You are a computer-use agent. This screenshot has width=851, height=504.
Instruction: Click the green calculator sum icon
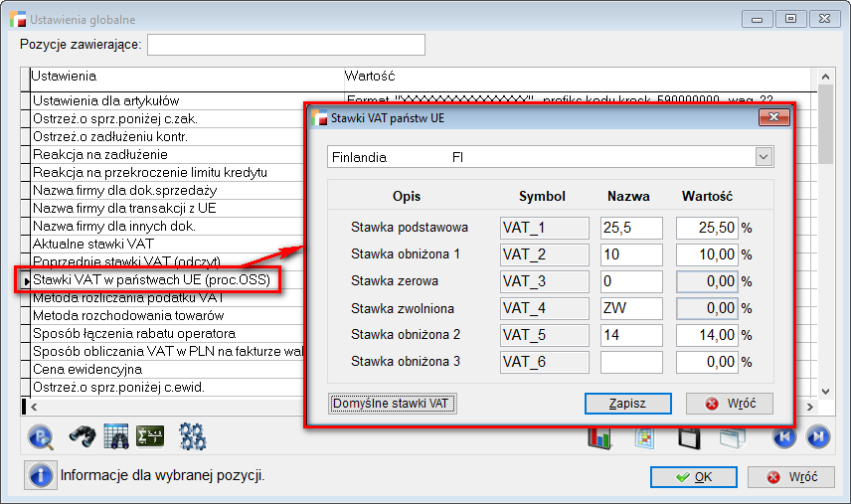(x=150, y=435)
